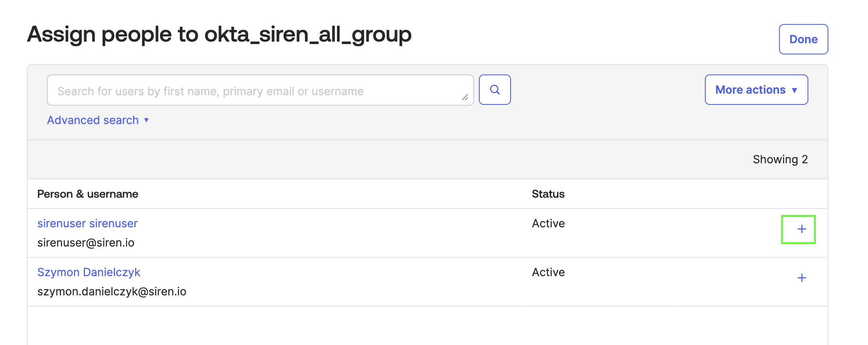Open sirenuser sirenuser's profile link
Image resolution: width=868 pixels, height=345 pixels.
(87, 223)
